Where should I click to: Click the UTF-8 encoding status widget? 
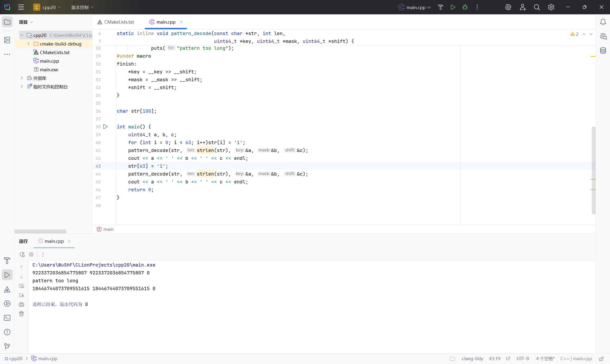(523, 359)
